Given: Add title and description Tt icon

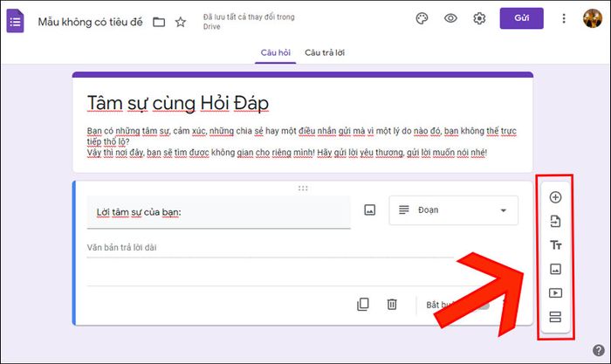Looking at the screenshot, I should 555,245.
